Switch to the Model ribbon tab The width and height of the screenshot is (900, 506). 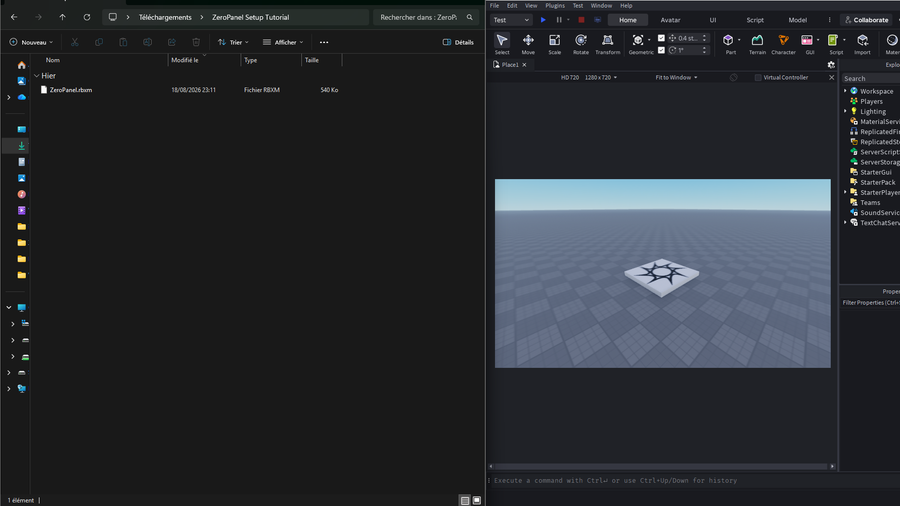pos(797,20)
